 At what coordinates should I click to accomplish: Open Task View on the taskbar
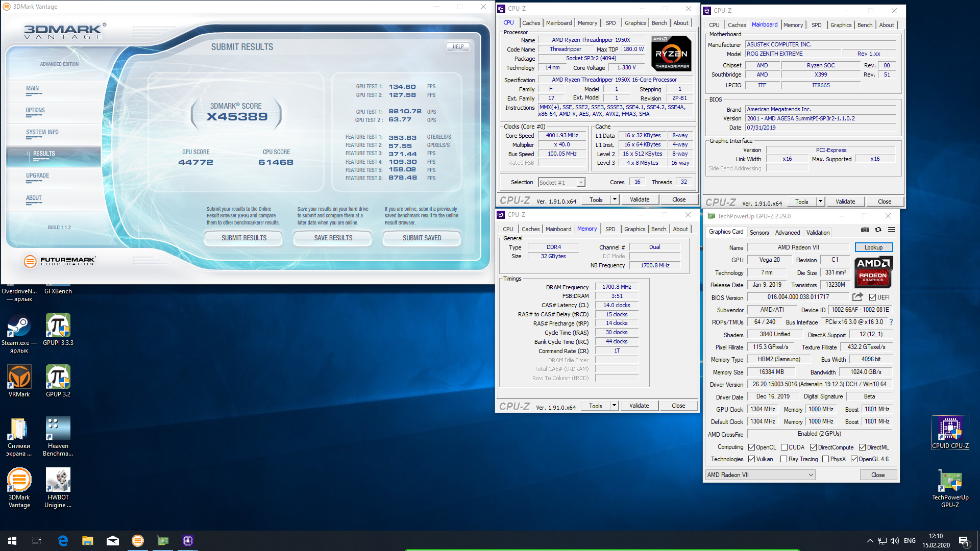pos(37,541)
